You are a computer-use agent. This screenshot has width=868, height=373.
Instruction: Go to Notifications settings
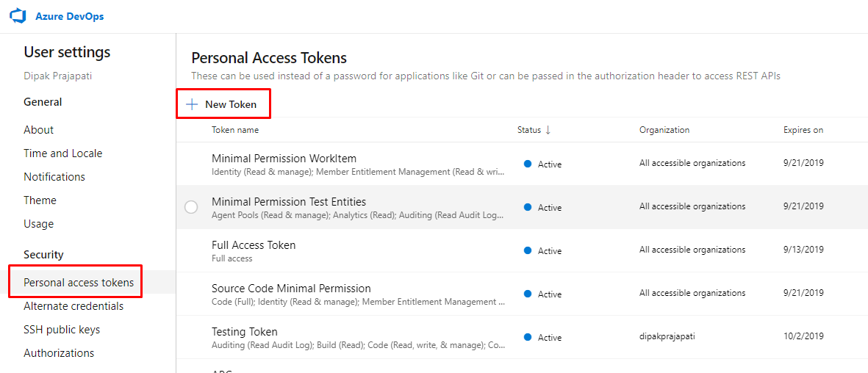54,177
